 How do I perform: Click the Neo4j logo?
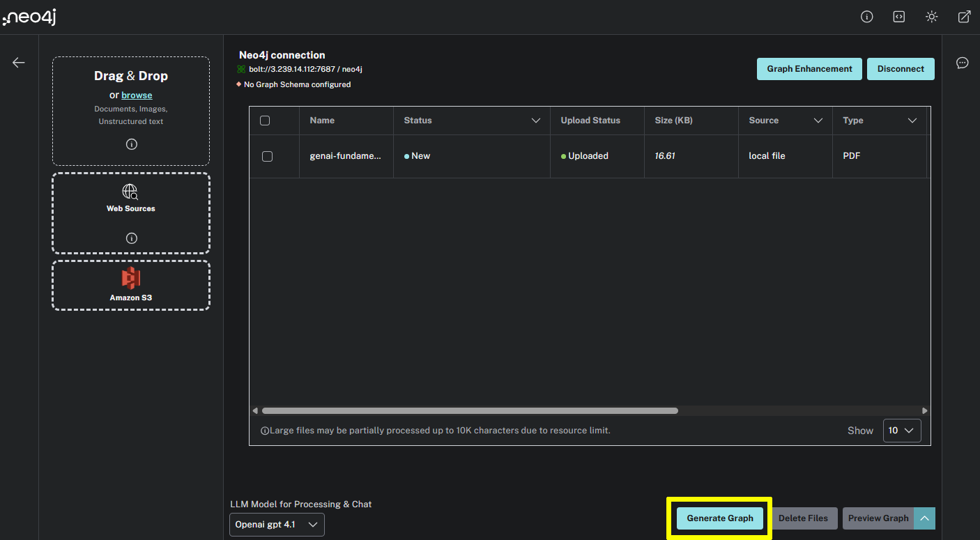click(x=29, y=17)
